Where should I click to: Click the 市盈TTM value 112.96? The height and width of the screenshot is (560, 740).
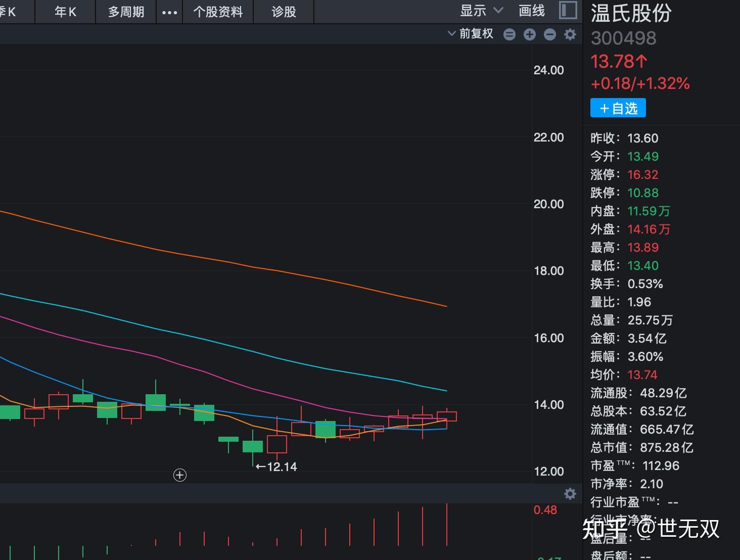click(x=661, y=465)
